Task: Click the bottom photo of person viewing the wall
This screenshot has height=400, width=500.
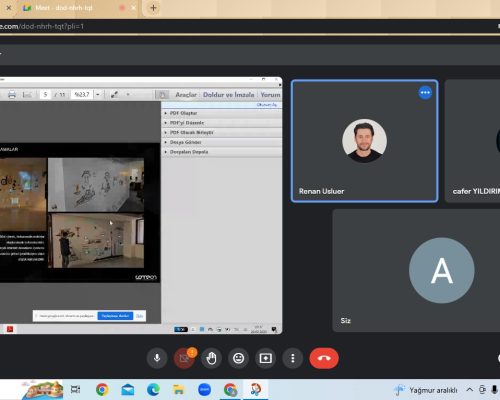Action: tap(96, 241)
